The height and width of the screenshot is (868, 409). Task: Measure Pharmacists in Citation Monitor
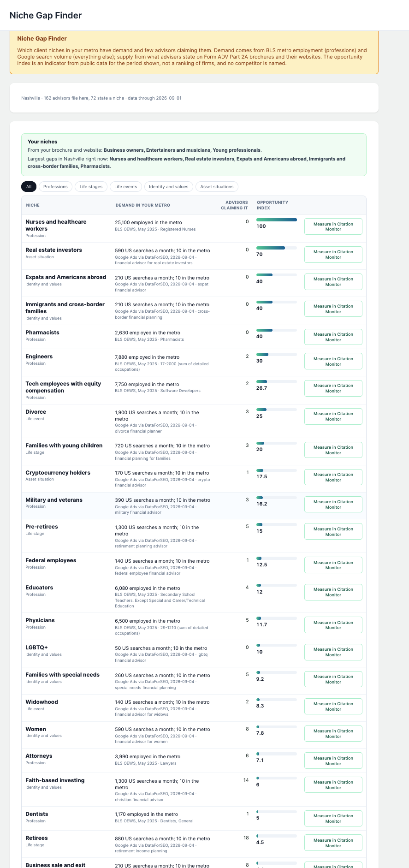tap(333, 337)
